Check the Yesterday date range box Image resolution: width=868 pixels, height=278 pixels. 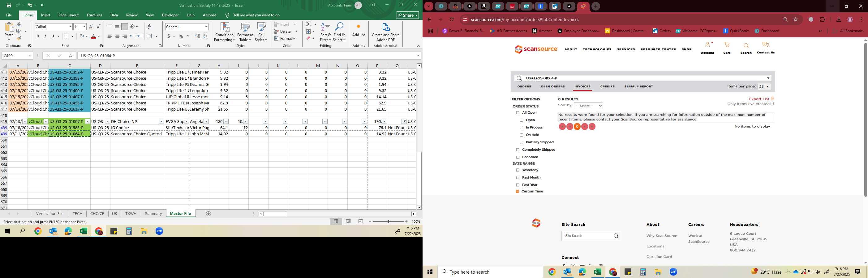(x=518, y=170)
